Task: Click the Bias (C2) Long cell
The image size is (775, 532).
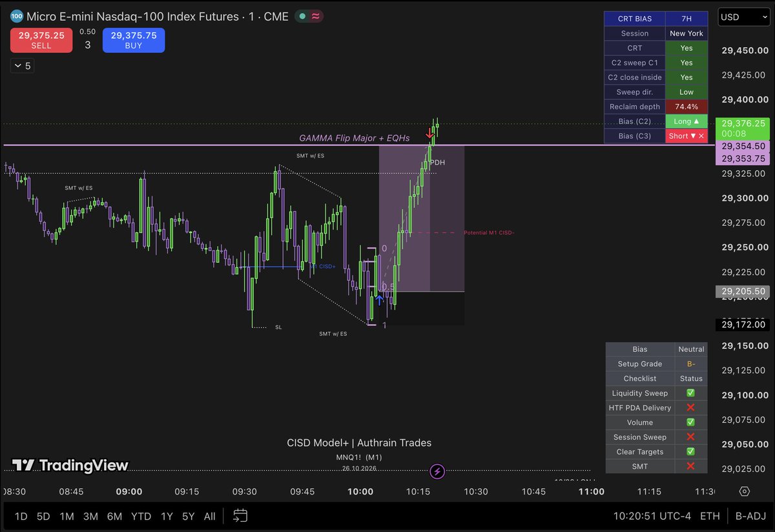Action: (687, 121)
